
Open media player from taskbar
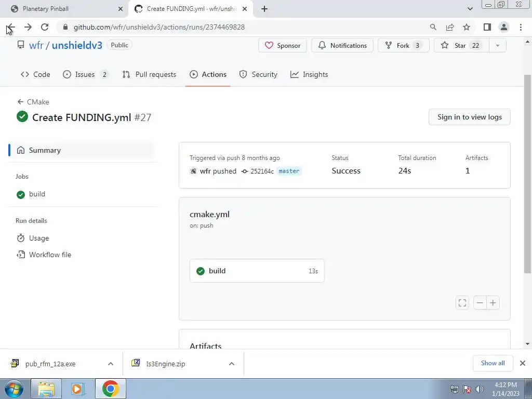78,389
